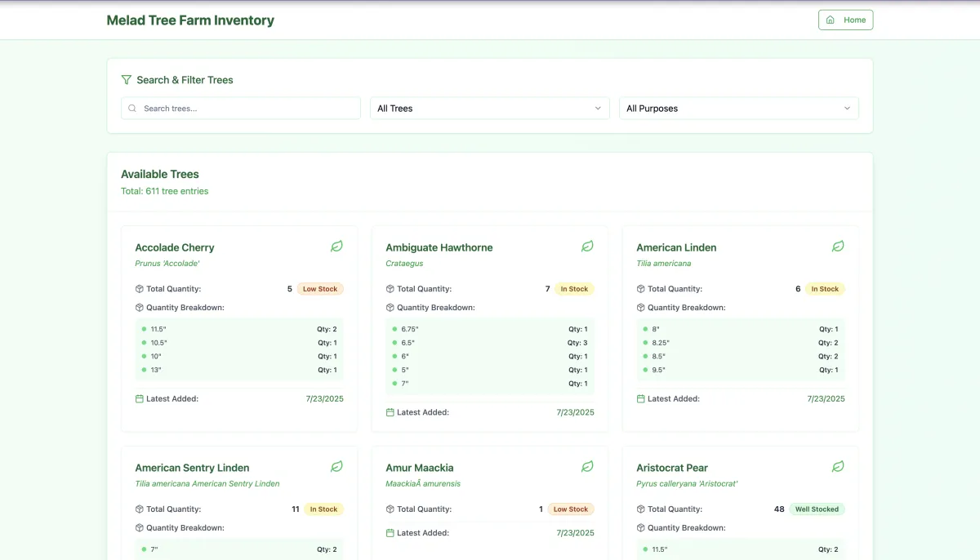Click the box icon beside Aristocrat Pear Total Quantity
This screenshot has width=980, height=560.
[641, 509]
